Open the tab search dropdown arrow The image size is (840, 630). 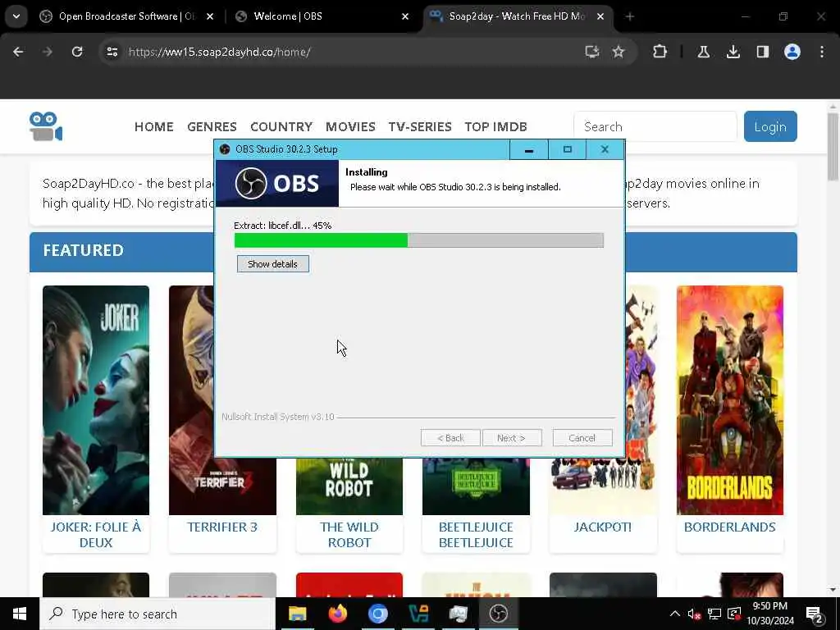pyautogui.click(x=16, y=16)
